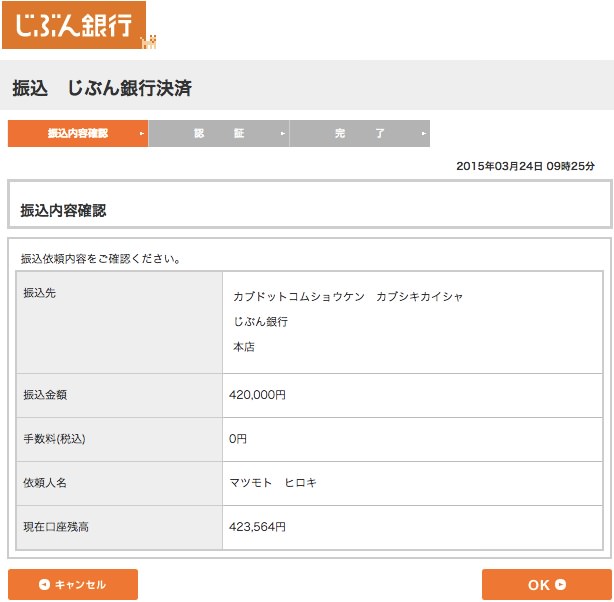Click the arrow icon on the キャンセル button
The width and height of the screenshot is (614, 602).
point(44,585)
